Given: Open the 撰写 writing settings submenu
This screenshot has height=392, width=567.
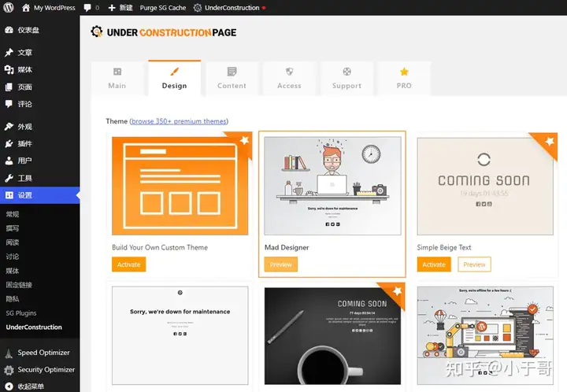Looking at the screenshot, I should pos(13,228).
